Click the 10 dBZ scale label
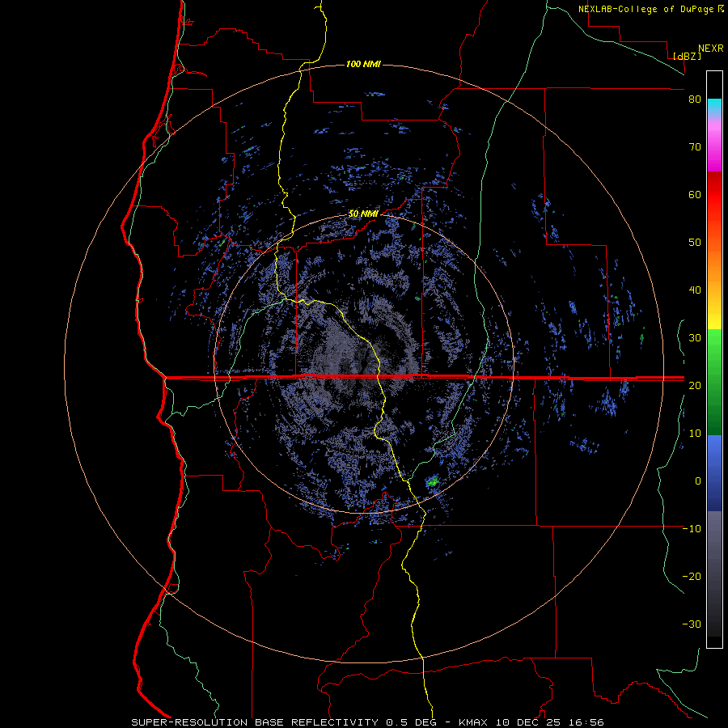Image resolution: width=728 pixels, height=728 pixels. pos(695,434)
